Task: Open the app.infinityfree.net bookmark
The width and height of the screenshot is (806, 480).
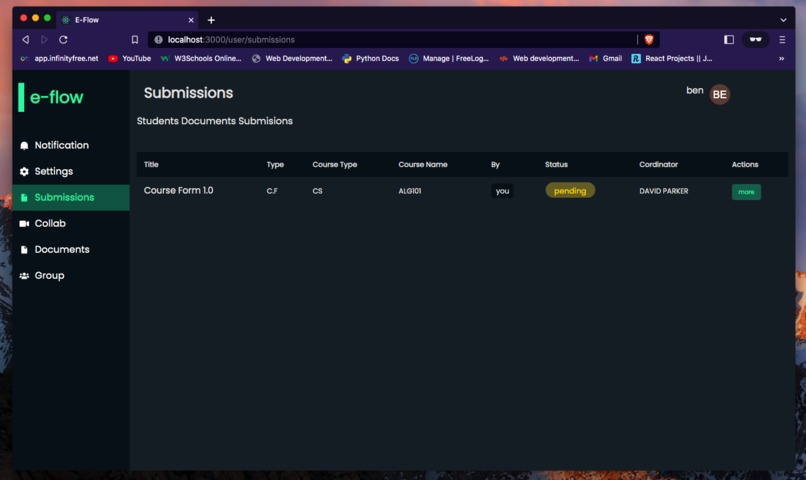Action: (x=59, y=59)
